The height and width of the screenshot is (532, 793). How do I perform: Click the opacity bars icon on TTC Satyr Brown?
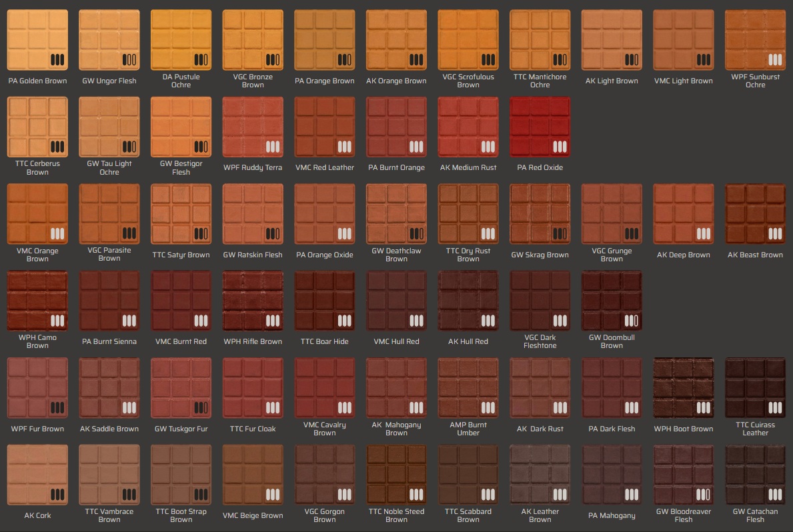[201, 233]
